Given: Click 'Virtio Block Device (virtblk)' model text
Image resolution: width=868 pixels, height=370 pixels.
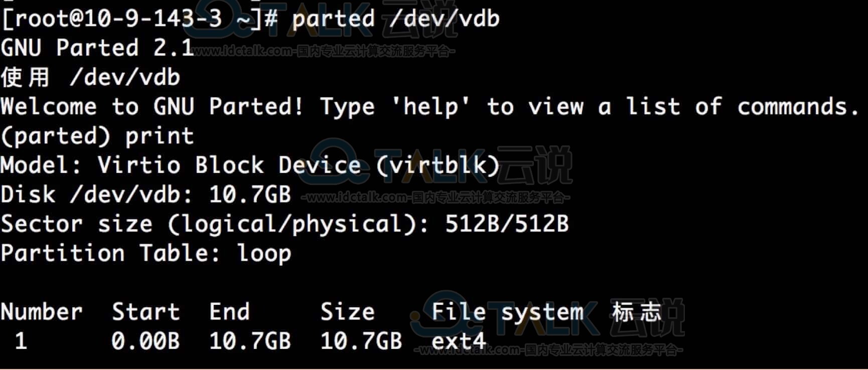Looking at the screenshot, I should point(299,165).
